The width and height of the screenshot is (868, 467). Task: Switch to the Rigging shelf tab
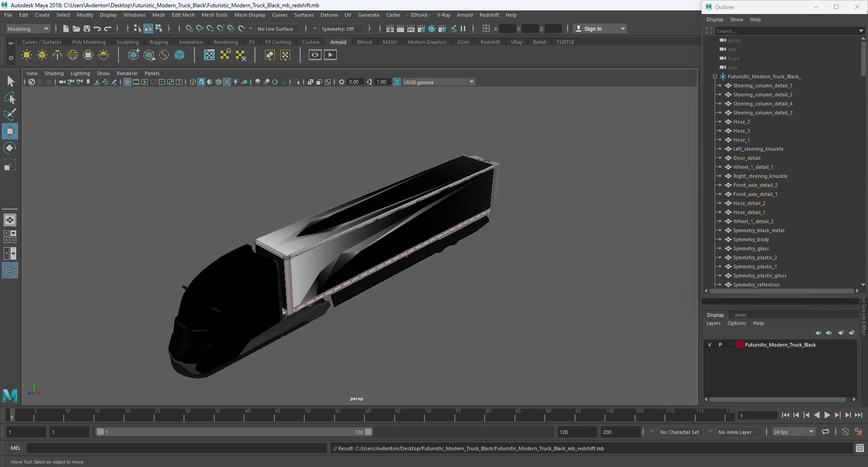pos(159,42)
